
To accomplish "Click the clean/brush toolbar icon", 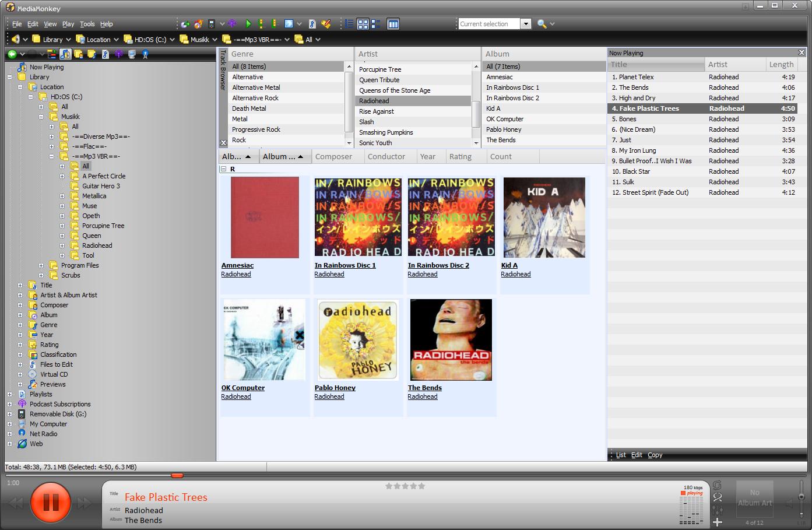I will coord(326,24).
